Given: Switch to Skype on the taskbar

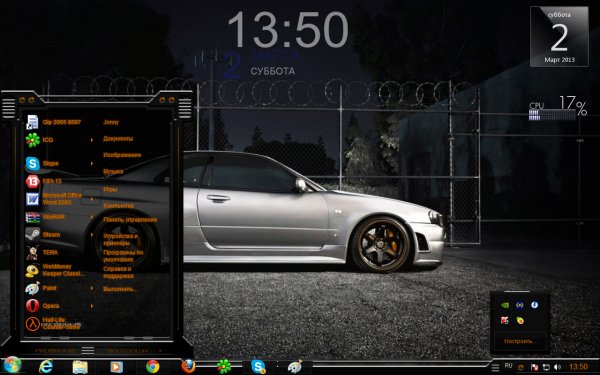Looking at the screenshot, I should coord(259,367).
